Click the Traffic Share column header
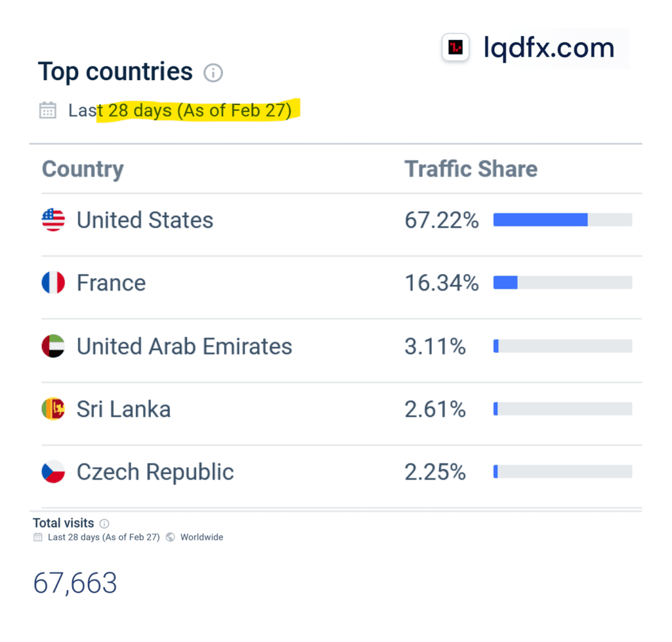 pyautogui.click(x=471, y=169)
